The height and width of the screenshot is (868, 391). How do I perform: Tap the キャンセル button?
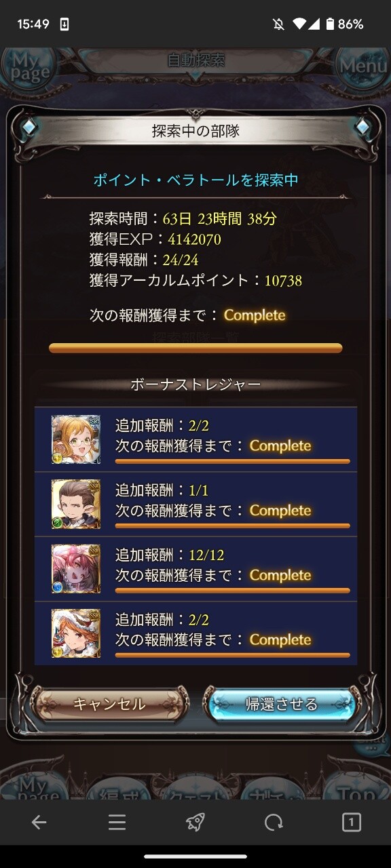point(109,704)
